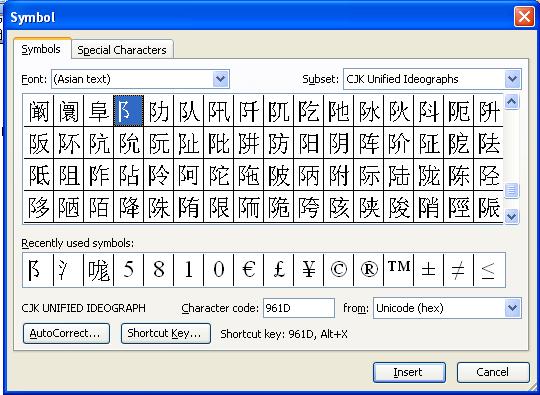Click the Insert button
This screenshot has width=540, height=395.
409,372
